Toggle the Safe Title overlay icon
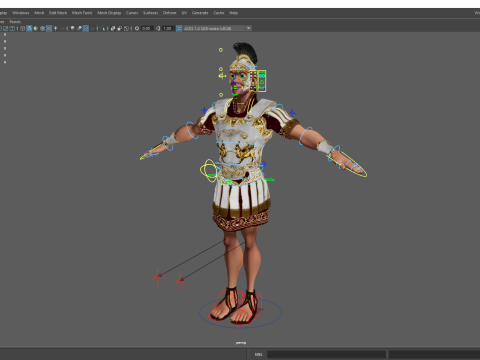 [12, 28]
